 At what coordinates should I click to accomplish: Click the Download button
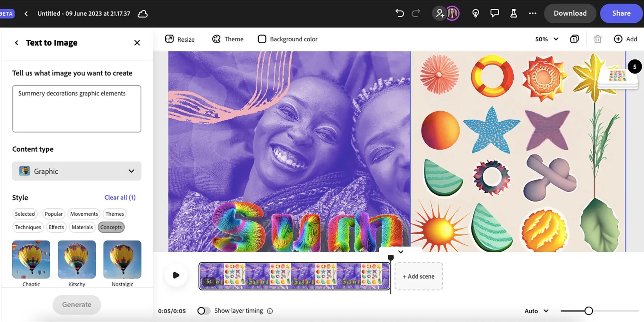click(570, 13)
